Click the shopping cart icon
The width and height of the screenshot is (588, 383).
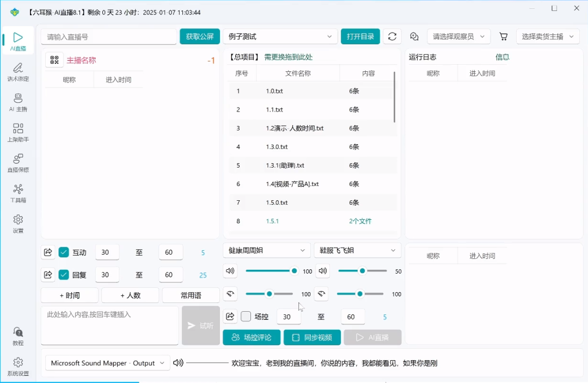(504, 36)
